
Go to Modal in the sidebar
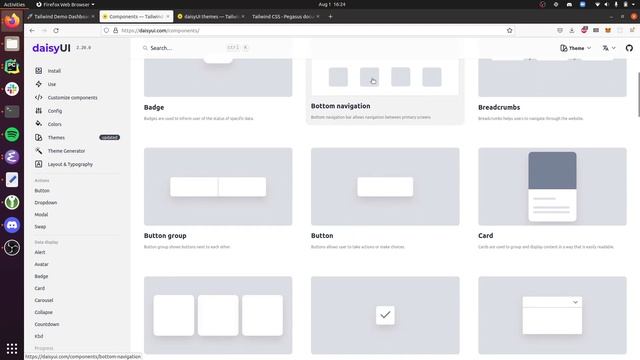(41, 214)
